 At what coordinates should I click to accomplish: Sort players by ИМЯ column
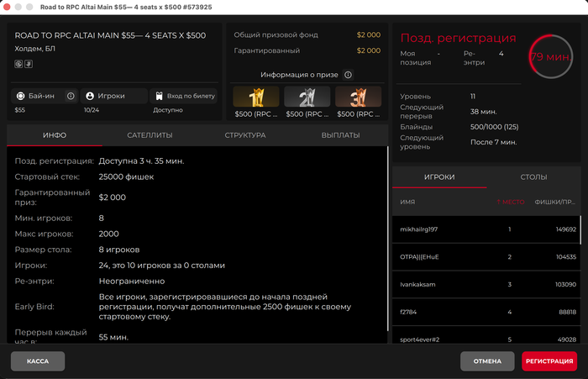[407, 202]
